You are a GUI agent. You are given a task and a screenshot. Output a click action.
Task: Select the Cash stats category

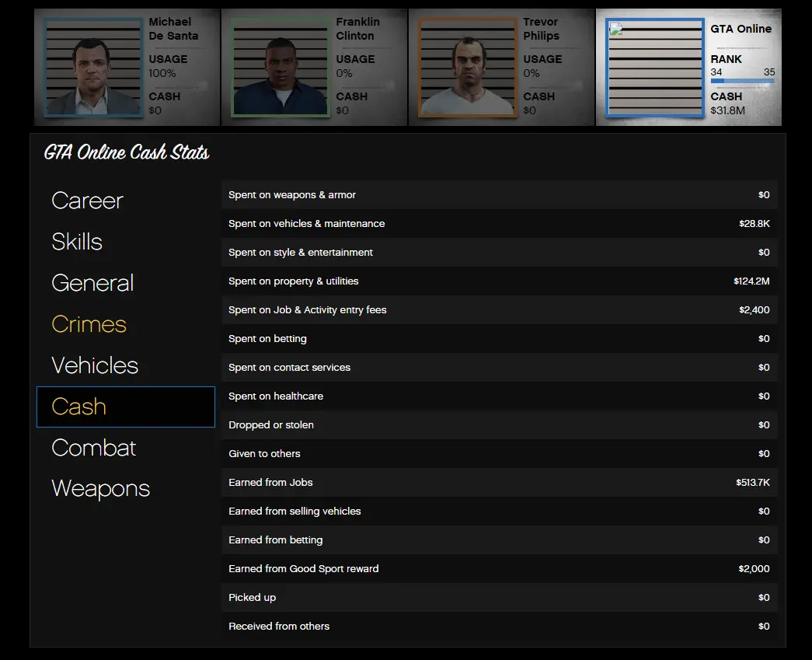click(x=126, y=407)
